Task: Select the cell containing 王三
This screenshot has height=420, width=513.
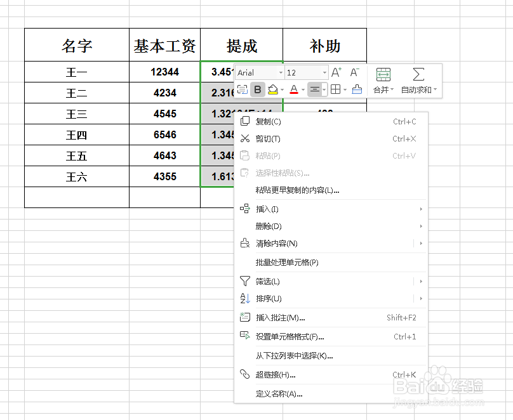Action: 76,114
